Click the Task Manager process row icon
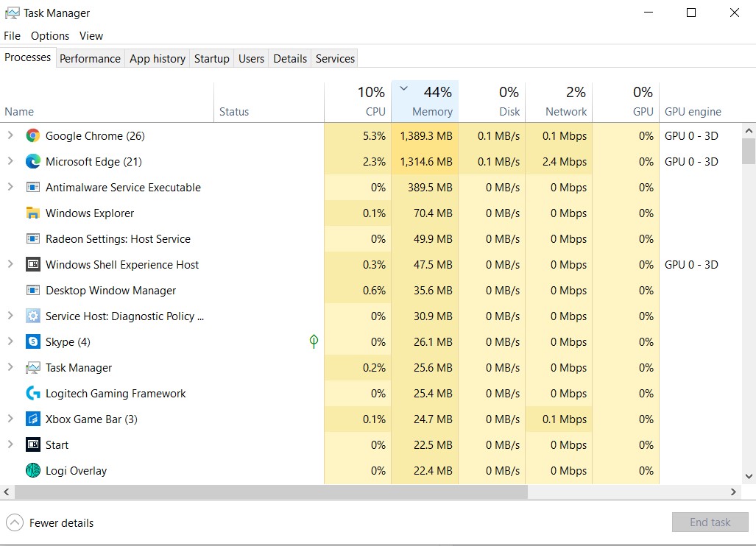 [33, 368]
